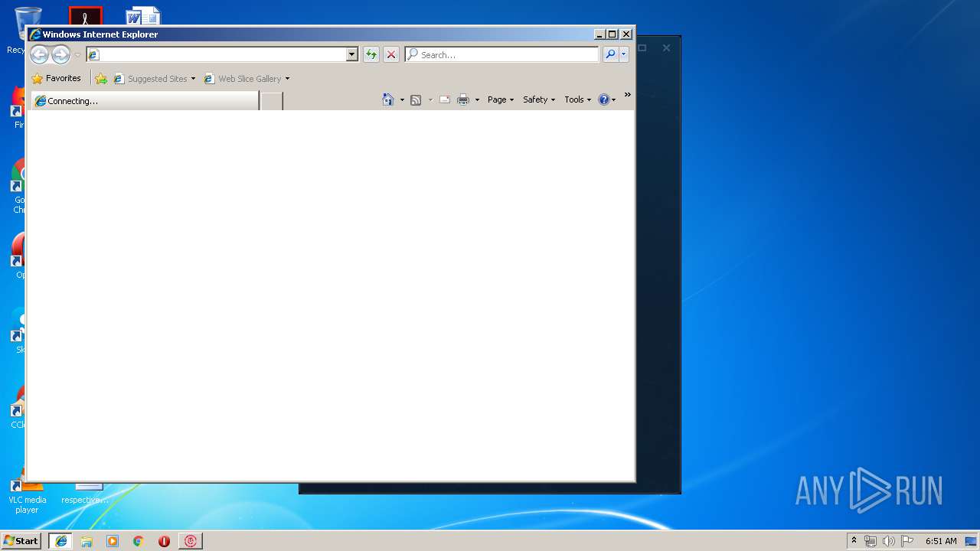Launch Opera from the taskbar

pyautogui.click(x=164, y=541)
